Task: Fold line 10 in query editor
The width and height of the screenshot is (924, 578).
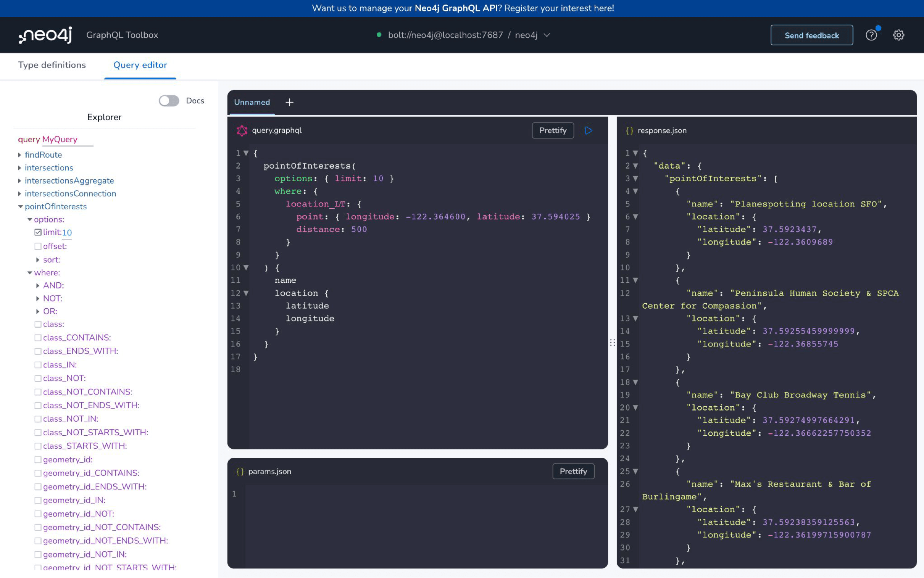Action: tap(246, 267)
